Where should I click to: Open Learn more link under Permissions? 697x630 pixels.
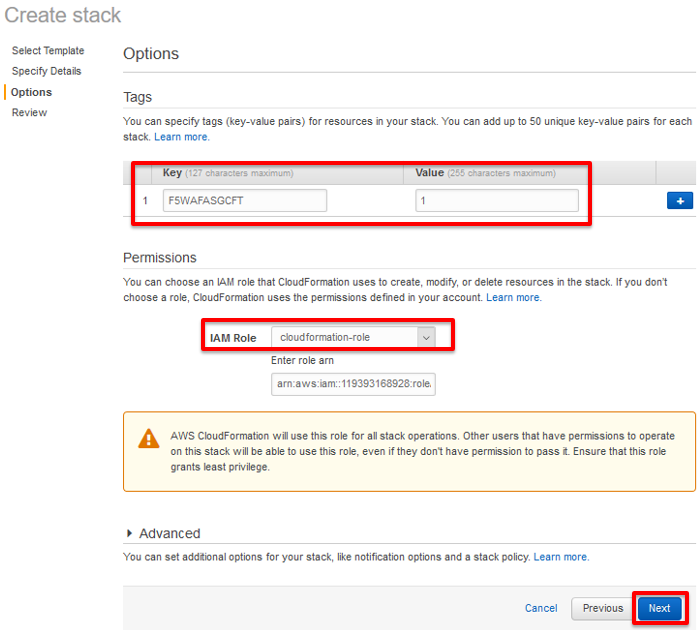point(514,297)
